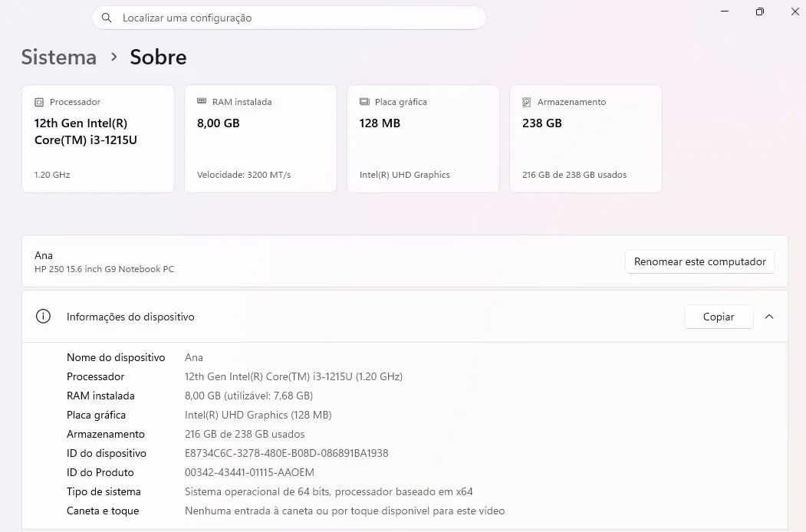
Task: Click the Informações do dispositivo header row
Action: (405, 317)
